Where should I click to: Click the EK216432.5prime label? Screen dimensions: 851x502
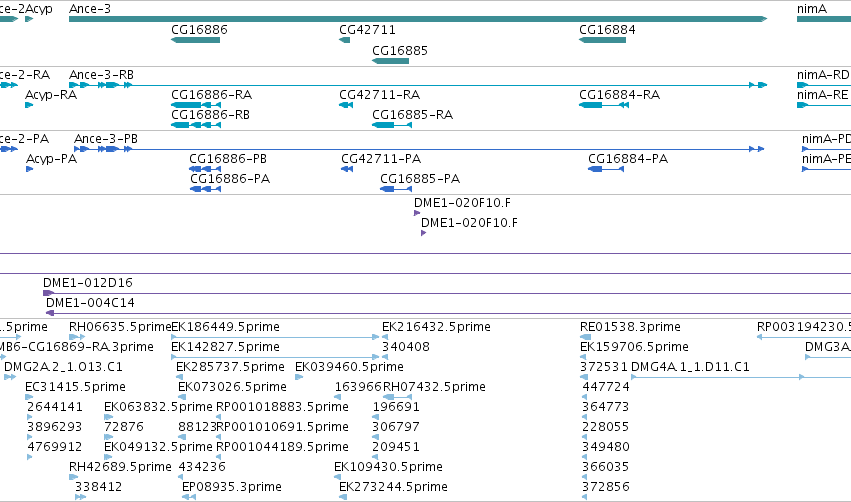436,327
